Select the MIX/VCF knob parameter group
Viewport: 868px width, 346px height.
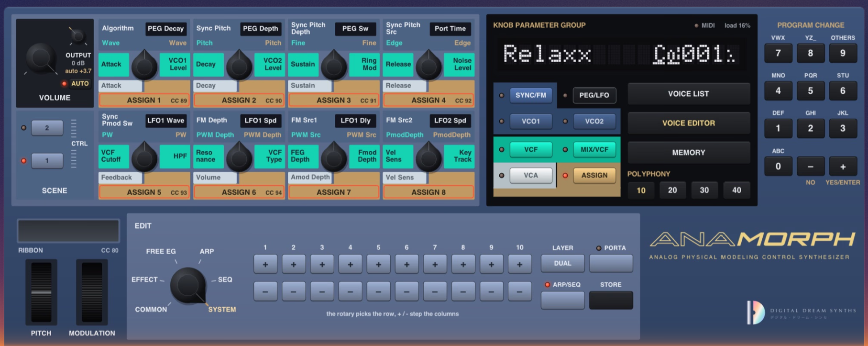(594, 149)
